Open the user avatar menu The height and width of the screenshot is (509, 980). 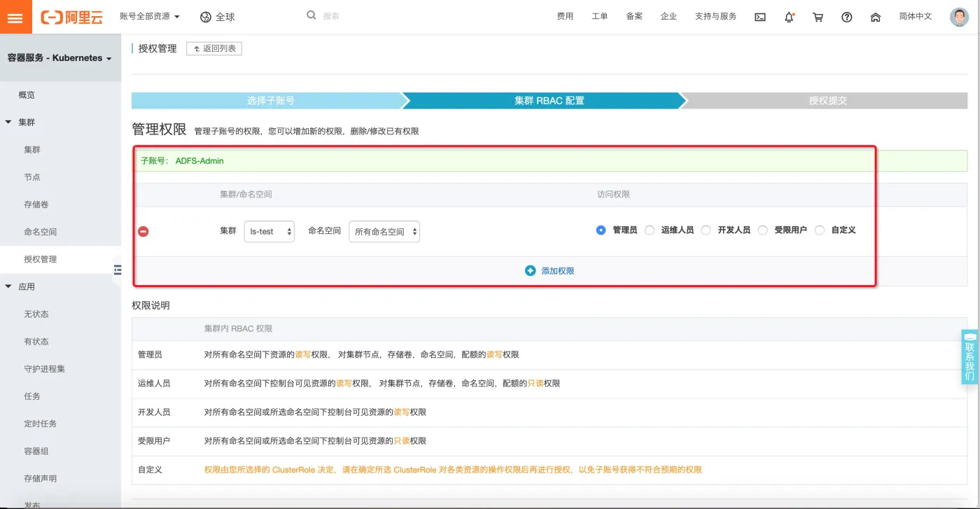pyautogui.click(x=959, y=17)
